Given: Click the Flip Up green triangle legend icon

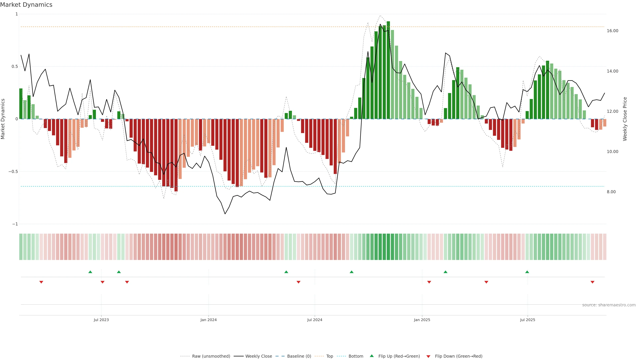Looking at the screenshot, I should point(371,356).
